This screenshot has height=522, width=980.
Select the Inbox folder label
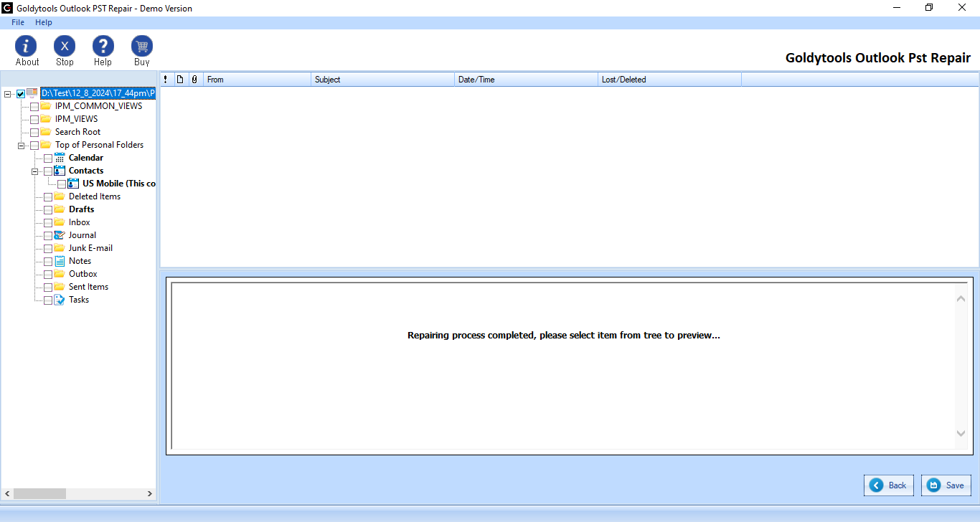(80, 222)
